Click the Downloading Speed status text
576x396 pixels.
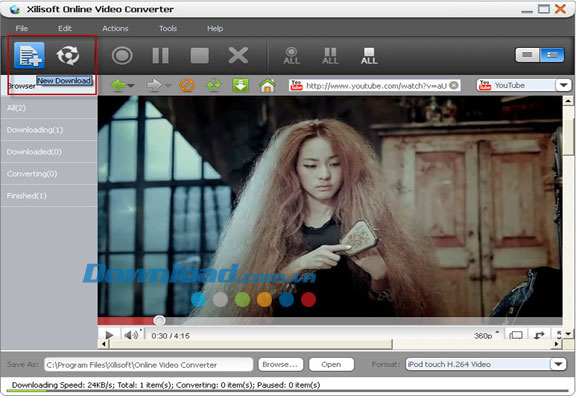tap(166, 385)
